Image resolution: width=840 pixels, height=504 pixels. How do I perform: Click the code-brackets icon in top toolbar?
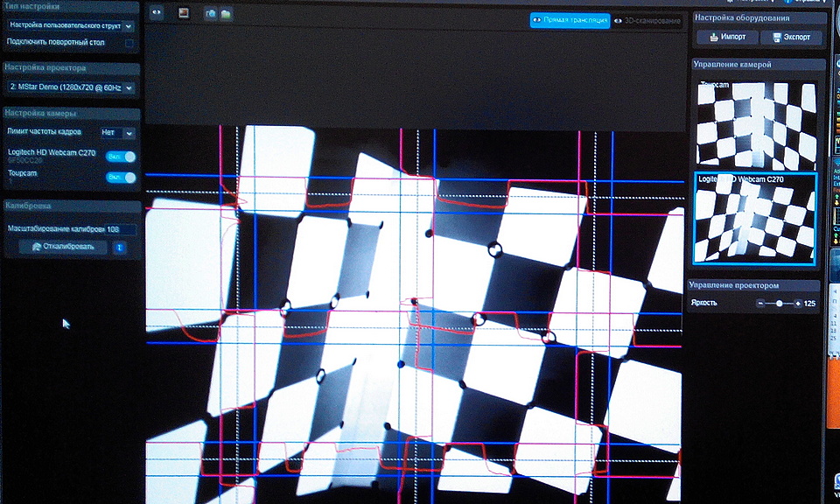tap(156, 13)
